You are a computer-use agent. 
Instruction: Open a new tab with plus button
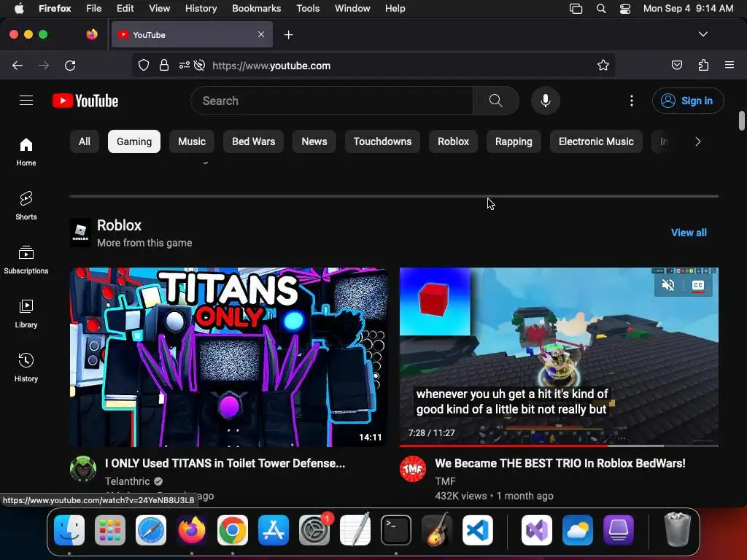[288, 35]
